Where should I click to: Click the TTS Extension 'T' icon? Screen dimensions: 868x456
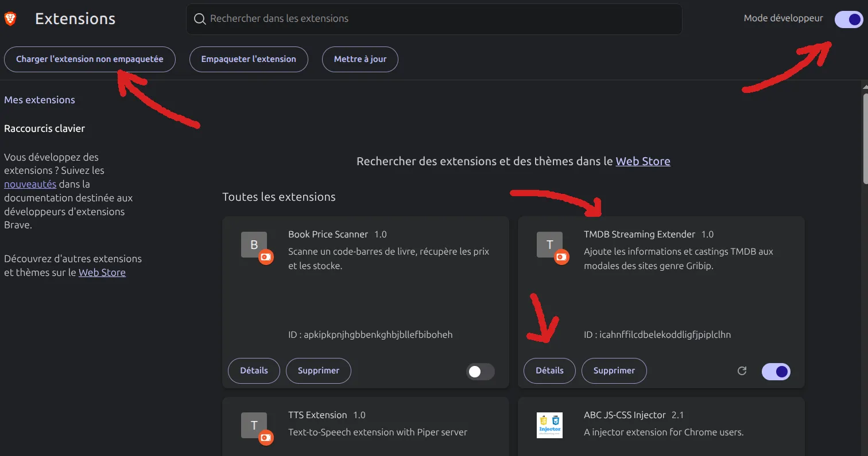pyautogui.click(x=254, y=425)
